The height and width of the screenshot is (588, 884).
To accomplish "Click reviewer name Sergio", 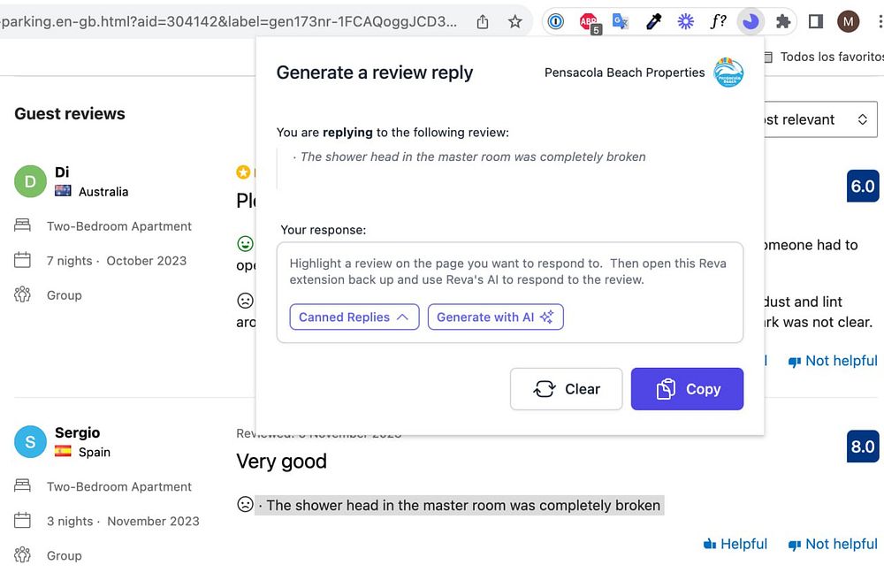I will click(x=77, y=432).
